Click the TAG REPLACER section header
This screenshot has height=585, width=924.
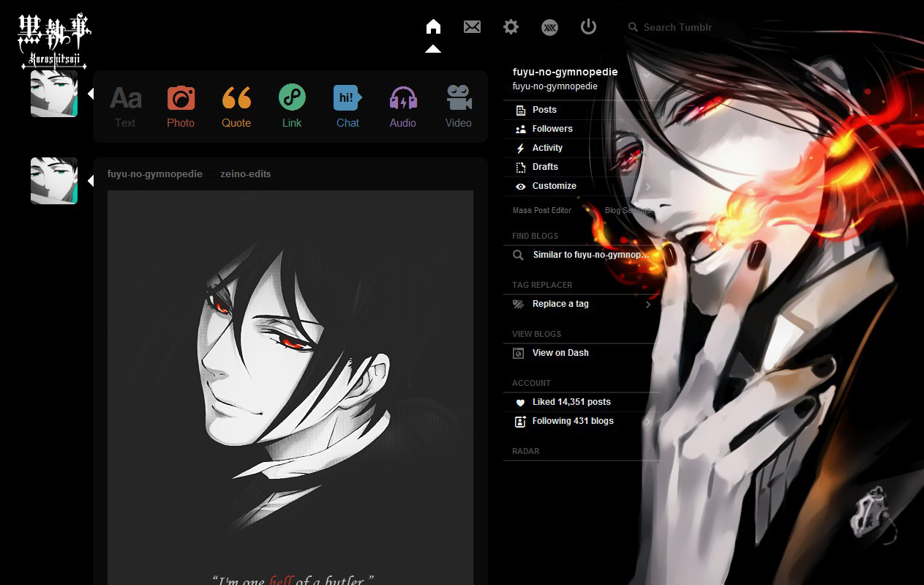pyautogui.click(x=542, y=285)
